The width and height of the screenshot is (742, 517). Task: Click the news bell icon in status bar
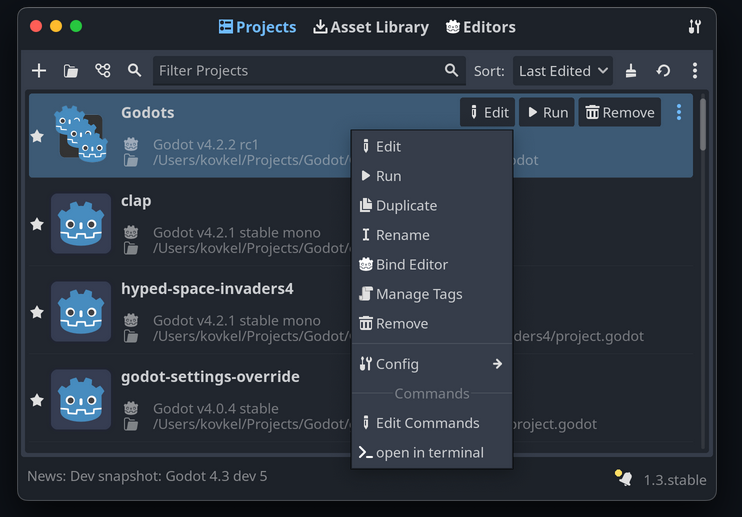click(x=624, y=478)
